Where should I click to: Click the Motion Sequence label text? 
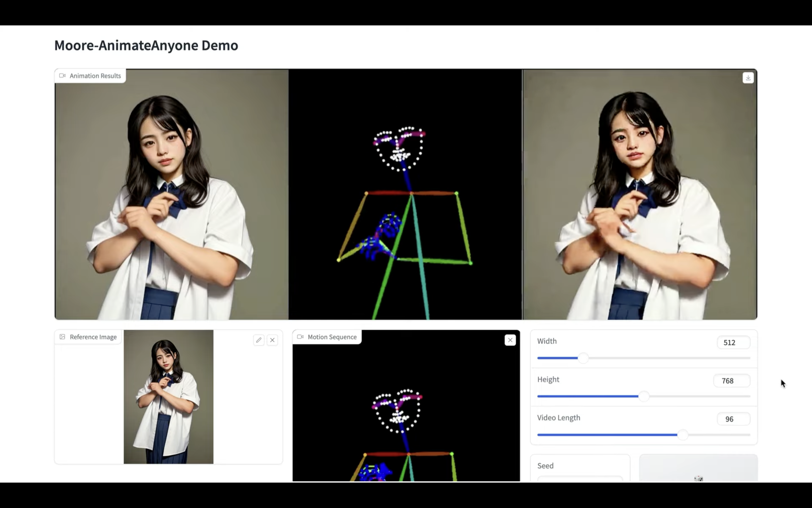(x=332, y=337)
